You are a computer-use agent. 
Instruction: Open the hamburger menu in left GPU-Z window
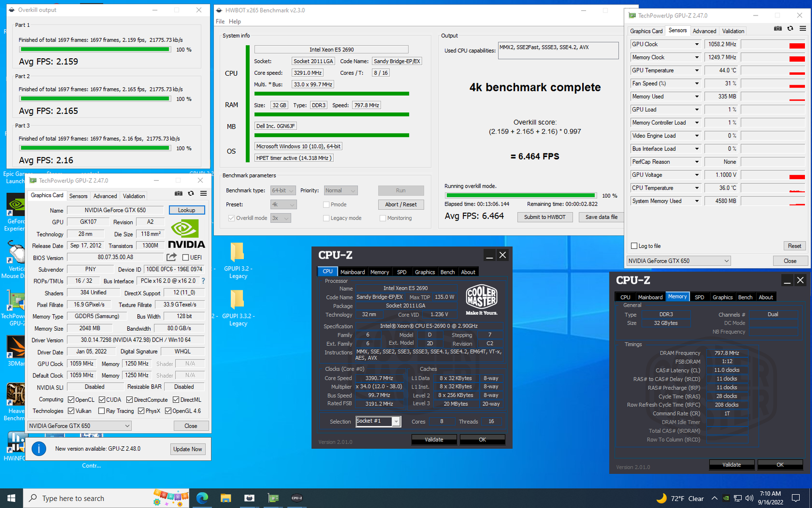point(203,193)
